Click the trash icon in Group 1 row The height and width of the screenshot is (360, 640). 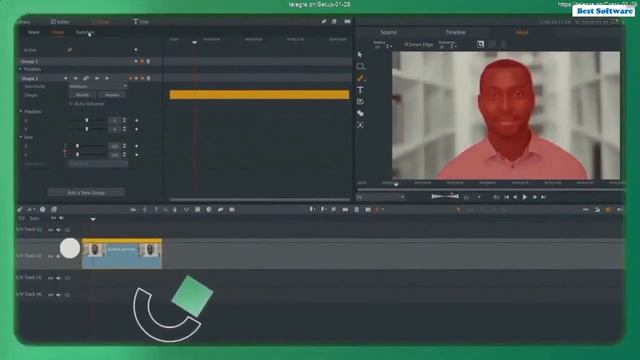148,61
